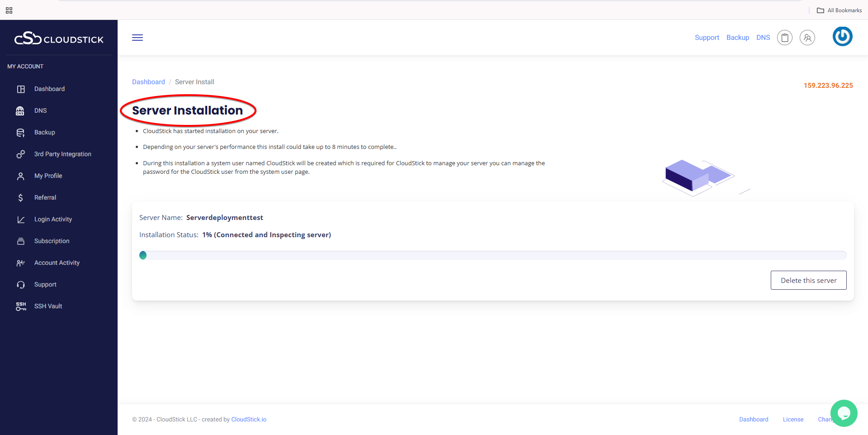Screen dimensions: 868x435
Task: Click the CloudStick logo
Action: (x=59, y=39)
